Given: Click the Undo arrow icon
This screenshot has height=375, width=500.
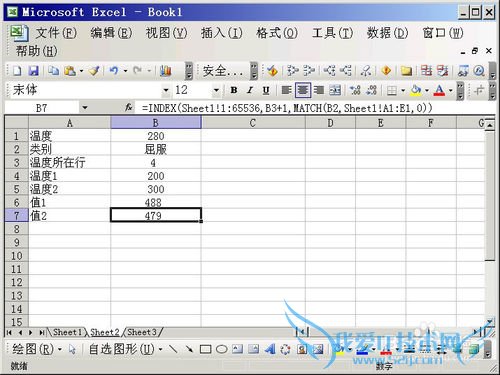Looking at the screenshot, I should pyautogui.click(x=114, y=71).
